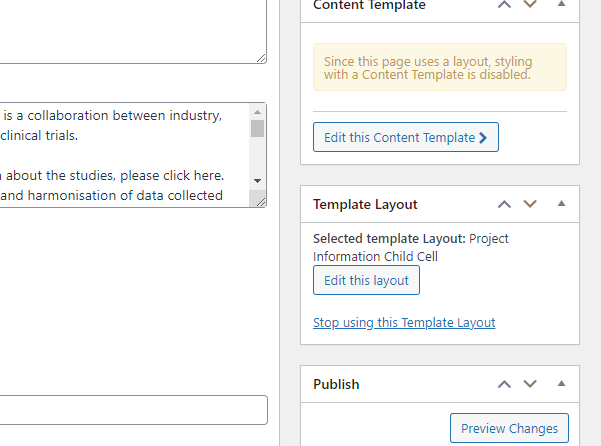Move Content Template panel up

click(x=504, y=4)
